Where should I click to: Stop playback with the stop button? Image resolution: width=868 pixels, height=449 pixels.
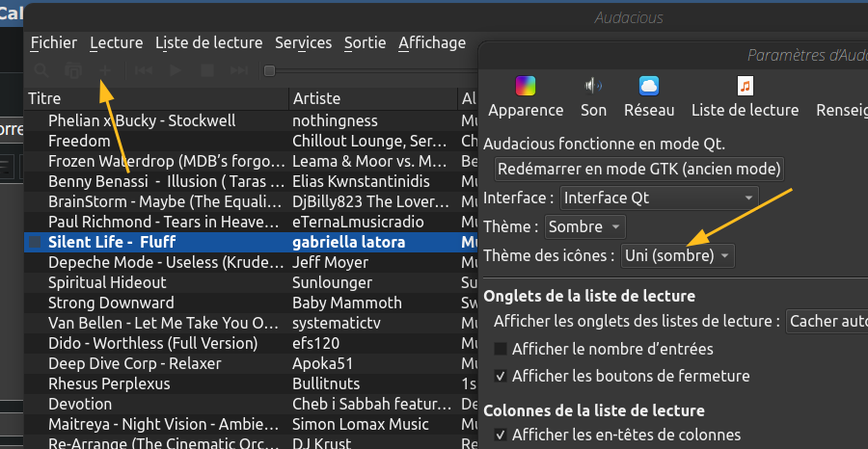[207, 70]
